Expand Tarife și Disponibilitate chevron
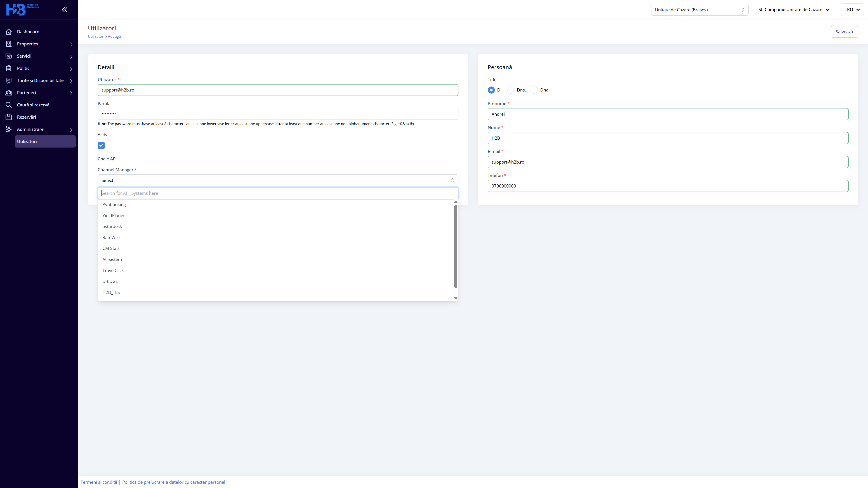Viewport: 868px width, 488px height. pos(71,81)
